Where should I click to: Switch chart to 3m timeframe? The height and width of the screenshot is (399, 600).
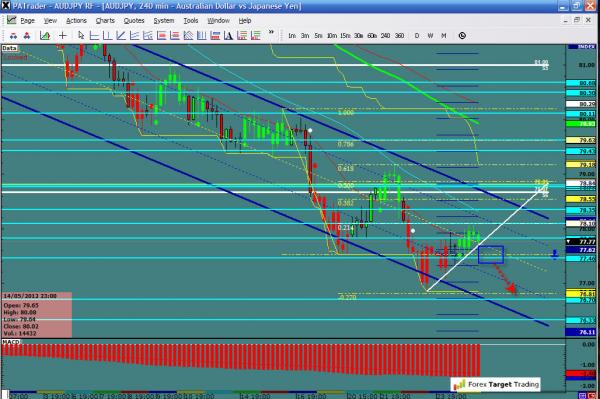pyautogui.click(x=305, y=36)
